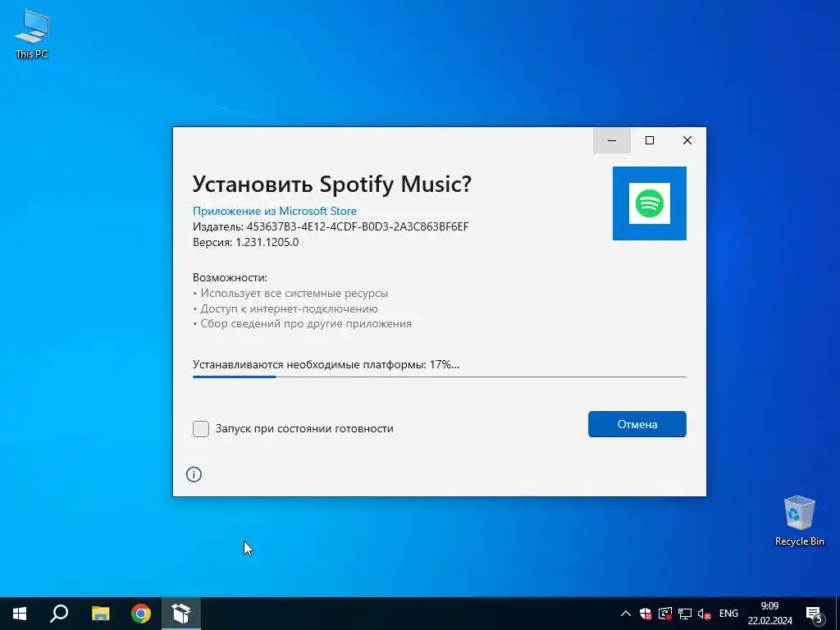Open taskbar search magnifier

pyautogui.click(x=59, y=614)
